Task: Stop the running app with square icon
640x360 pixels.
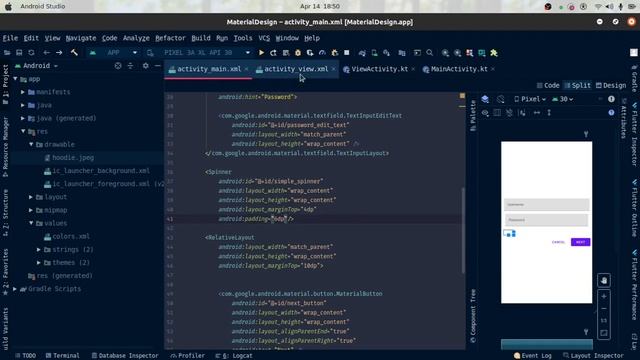Action: [347, 53]
